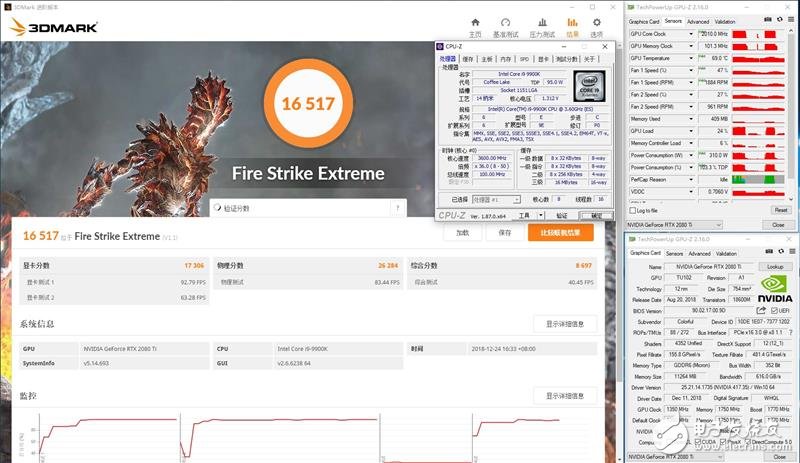This screenshot has height=463, width=800.
Task: Switch to CPU-Z 主板 (Mainboard) tab
Action: coord(487,59)
